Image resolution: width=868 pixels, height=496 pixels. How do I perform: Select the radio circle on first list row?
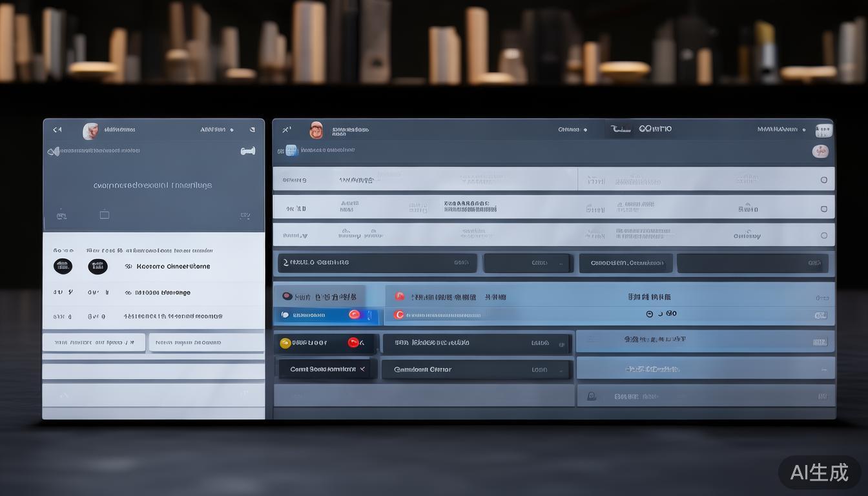click(823, 180)
